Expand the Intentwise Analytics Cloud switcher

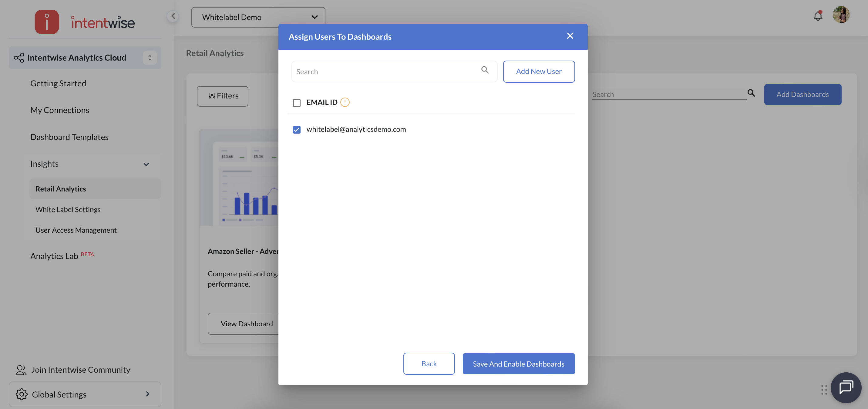[150, 58]
